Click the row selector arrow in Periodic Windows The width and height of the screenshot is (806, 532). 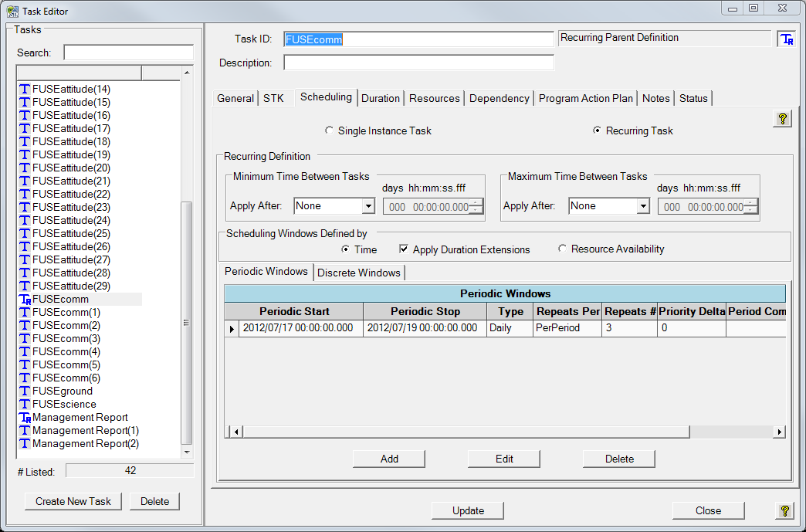tap(232, 328)
